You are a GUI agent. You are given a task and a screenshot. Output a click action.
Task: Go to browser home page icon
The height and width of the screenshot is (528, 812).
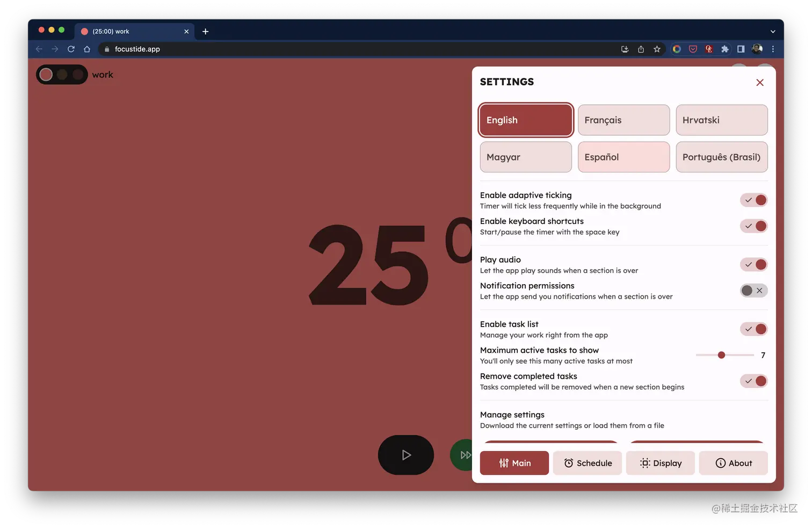(87, 49)
